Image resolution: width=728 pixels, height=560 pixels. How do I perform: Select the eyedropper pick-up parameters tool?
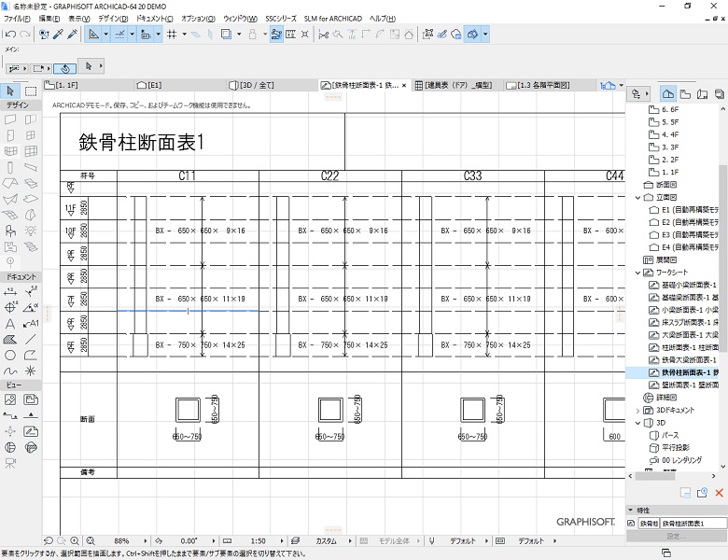click(x=58, y=34)
